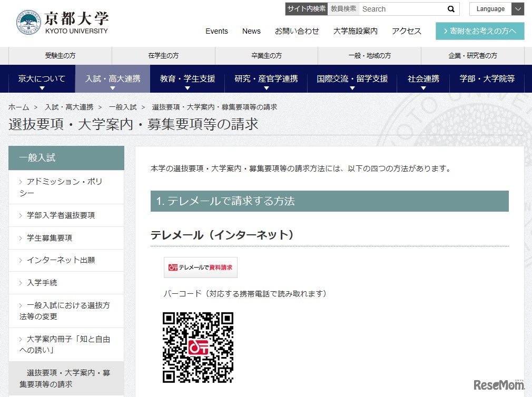This screenshot has width=532, height=397.
Task: Open the 入試・高大連携 menu
Action: point(113,78)
